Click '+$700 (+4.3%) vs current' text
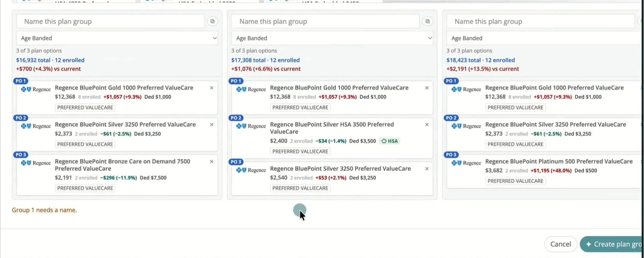Image resolution: width=644 pixels, height=258 pixels. point(48,69)
